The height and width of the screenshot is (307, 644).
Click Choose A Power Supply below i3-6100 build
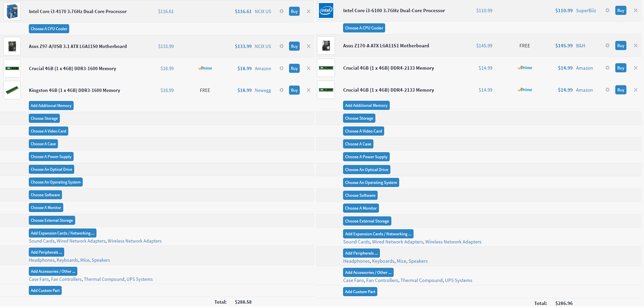coord(366,157)
